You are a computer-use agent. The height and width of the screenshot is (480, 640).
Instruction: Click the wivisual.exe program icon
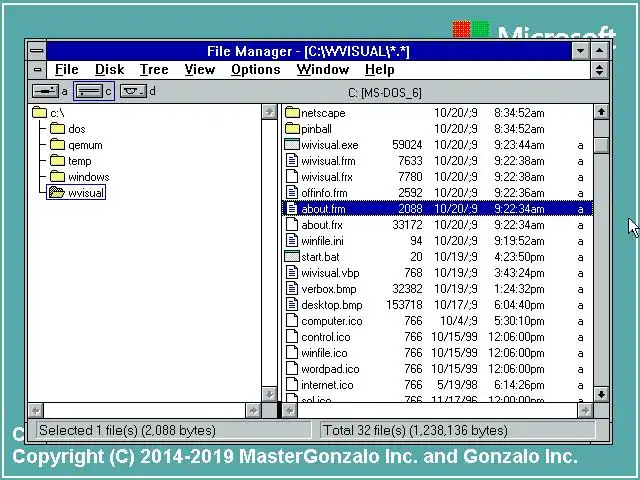pos(292,144)
